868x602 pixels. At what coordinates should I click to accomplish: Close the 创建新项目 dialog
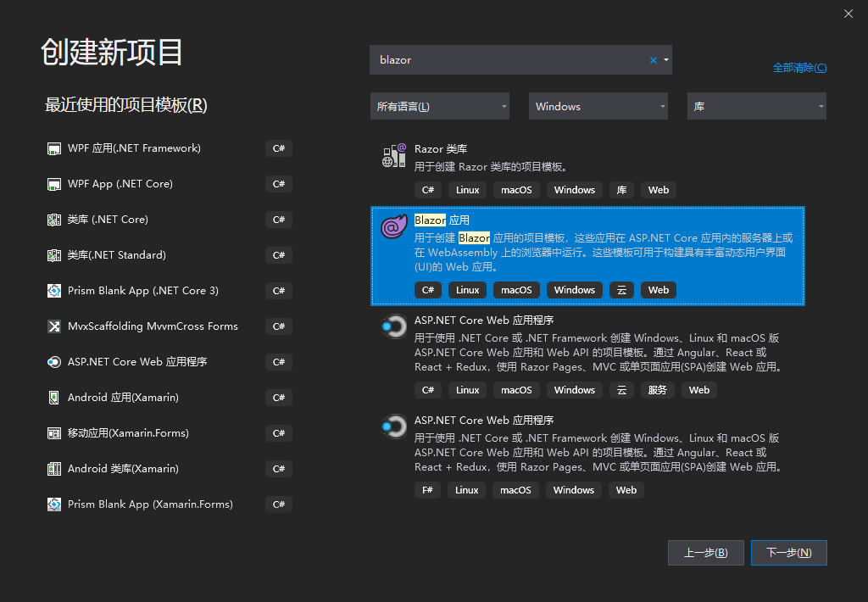pyautogui.click(x=848, y=14)
